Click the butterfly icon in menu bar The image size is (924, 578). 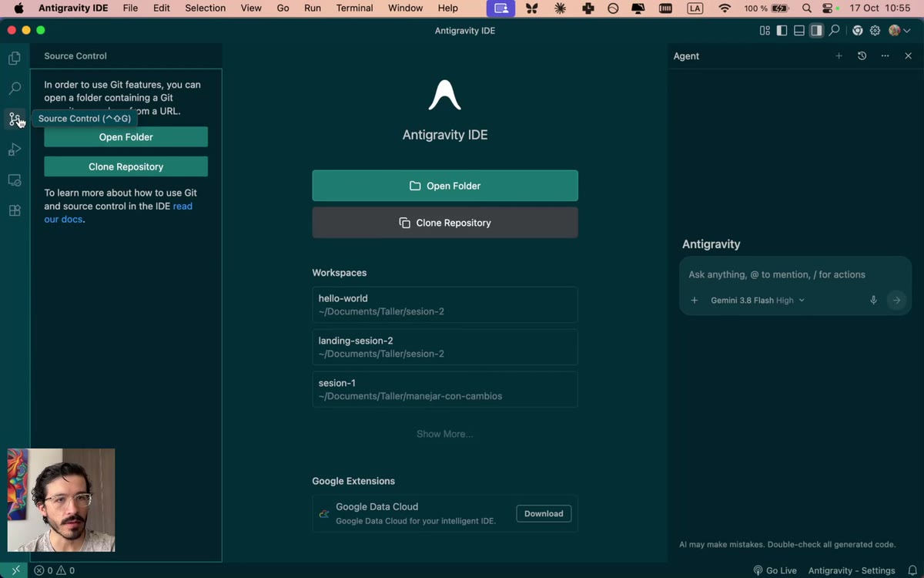[x=531, y=8]
